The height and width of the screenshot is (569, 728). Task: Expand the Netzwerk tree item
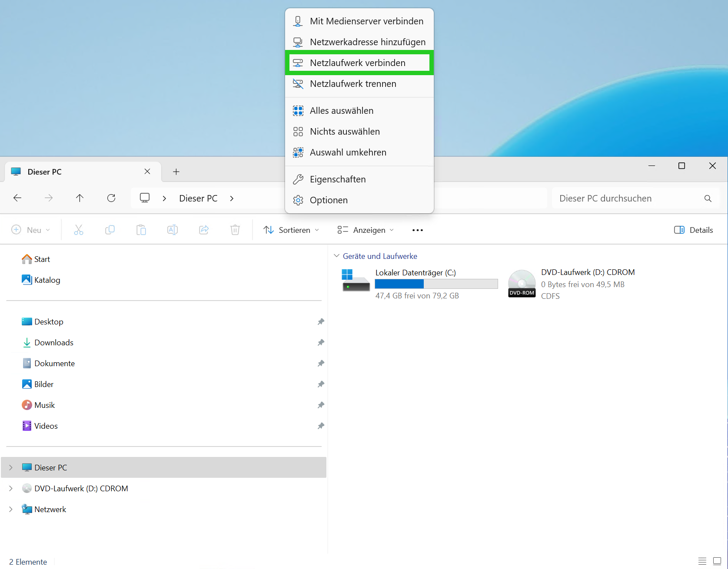coord(11,509)
